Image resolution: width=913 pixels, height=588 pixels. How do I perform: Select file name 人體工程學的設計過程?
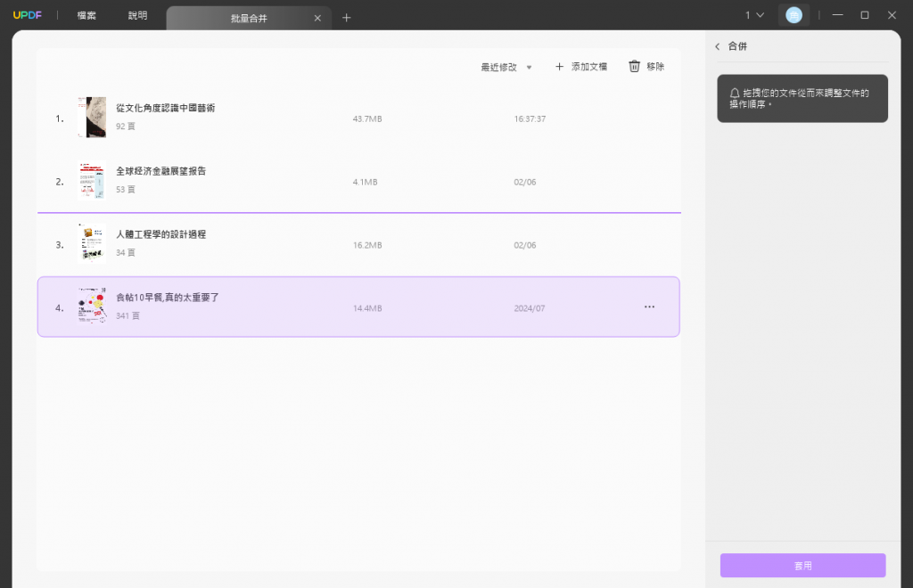[x=160, y=233]
